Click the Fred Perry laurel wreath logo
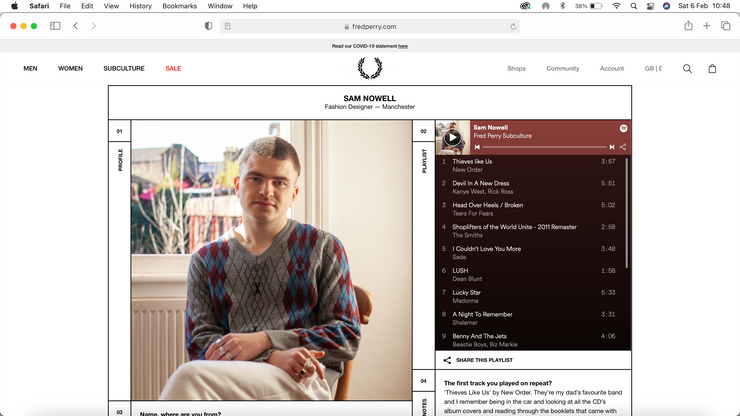The width and height of the screenshot is (740, 416). 370,68
